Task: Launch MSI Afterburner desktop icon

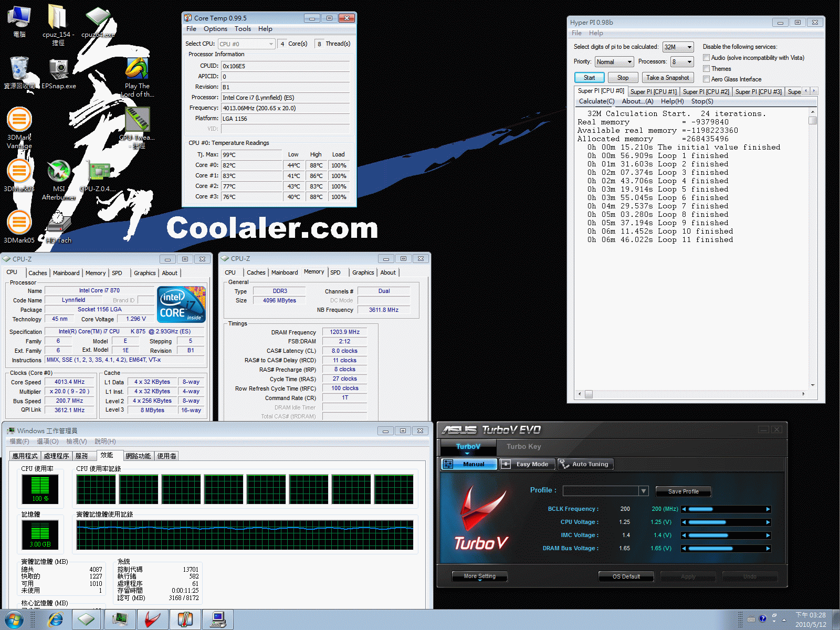Action: [x=59, y=180]
